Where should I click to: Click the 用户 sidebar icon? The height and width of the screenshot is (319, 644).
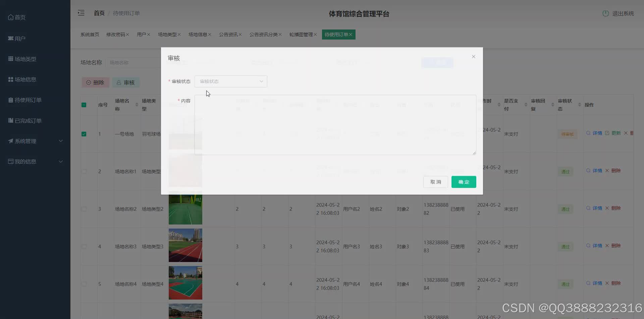11,38
